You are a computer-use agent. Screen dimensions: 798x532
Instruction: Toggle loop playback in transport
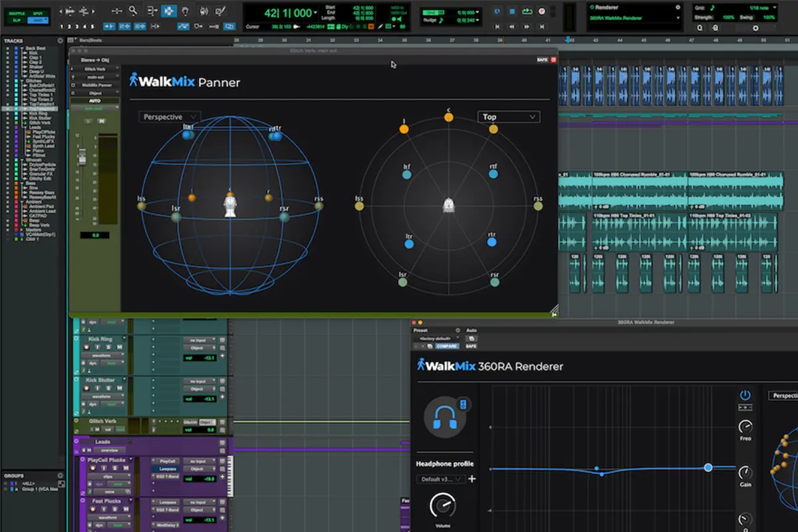(x=527, y=11)
